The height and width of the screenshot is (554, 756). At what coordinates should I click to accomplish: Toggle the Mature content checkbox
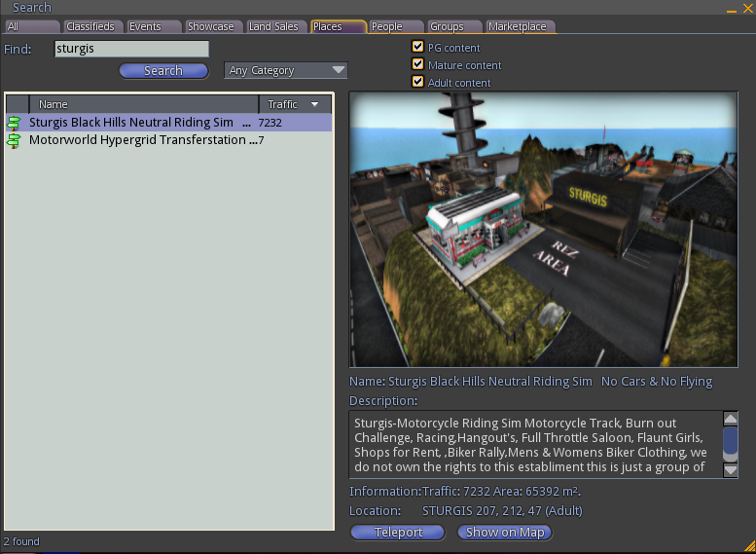click(x=417, y=64)
